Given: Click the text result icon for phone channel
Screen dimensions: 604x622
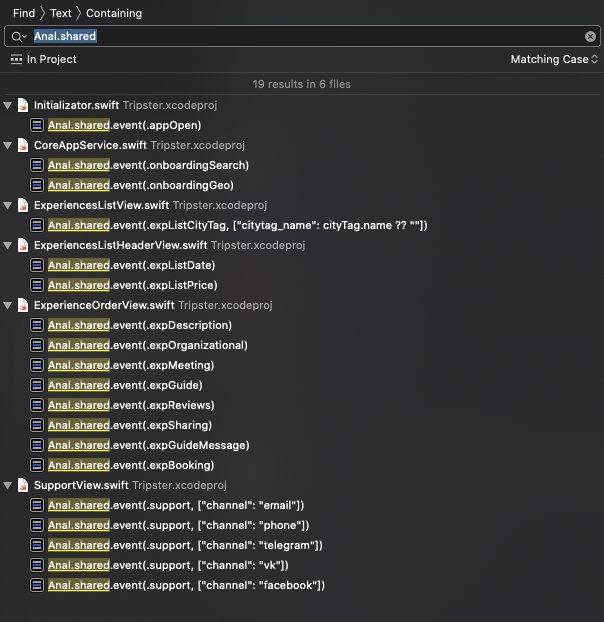Looking at the screenshot, I should point(37,525).
